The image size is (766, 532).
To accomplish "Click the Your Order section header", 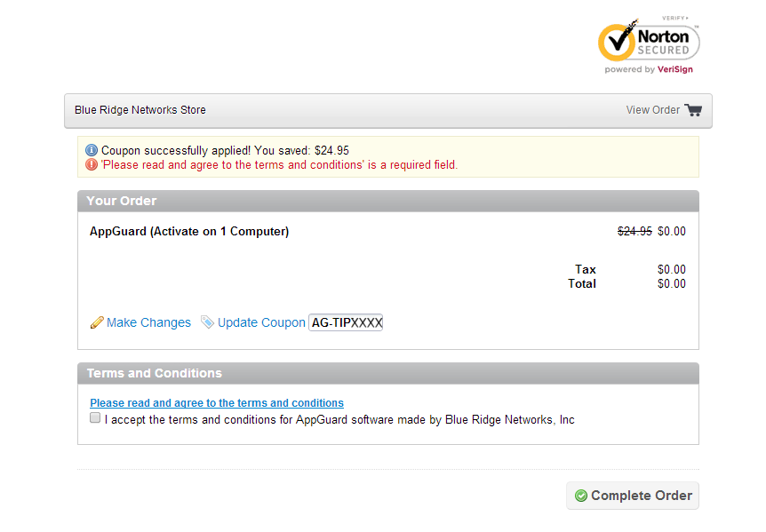I will (121, 201).
